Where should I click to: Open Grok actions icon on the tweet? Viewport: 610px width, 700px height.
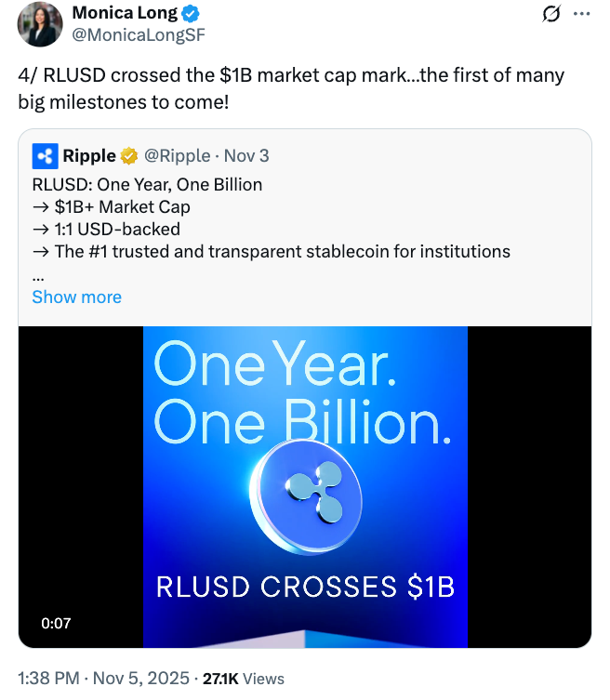click(x=552, y=14)
